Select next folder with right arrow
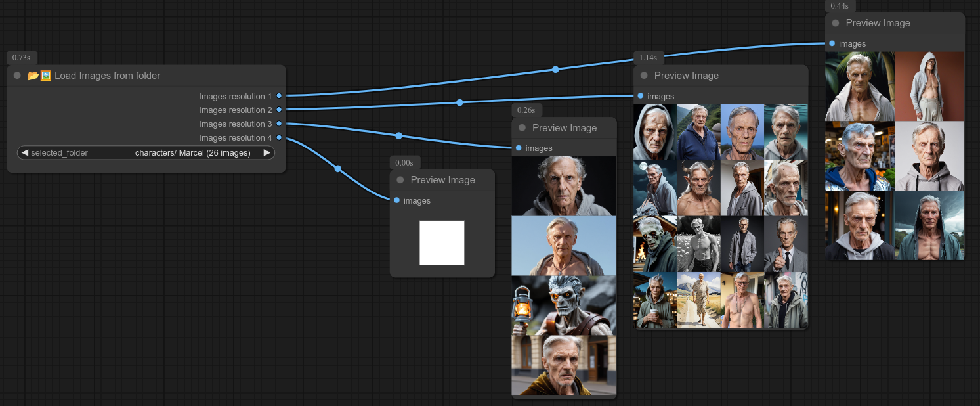Image resolution: width=980 pixels, height=406 pixels. 266,153
